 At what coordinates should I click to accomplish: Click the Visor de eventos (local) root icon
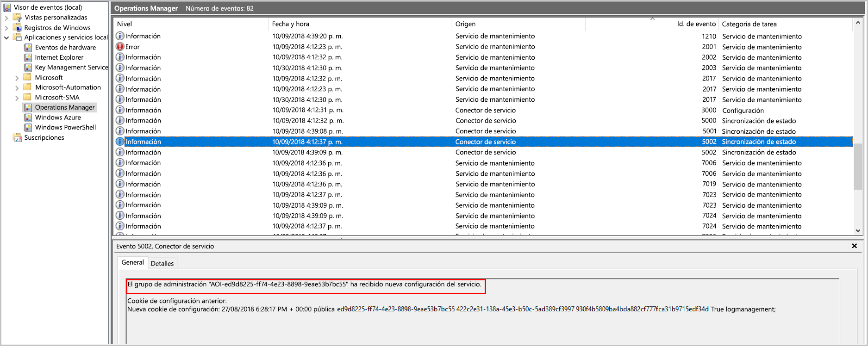pyautogui.click(x=7, y=7)
